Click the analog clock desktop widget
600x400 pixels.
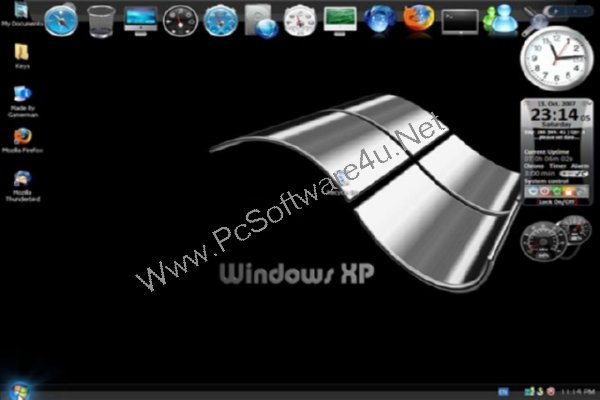(557, 58)
